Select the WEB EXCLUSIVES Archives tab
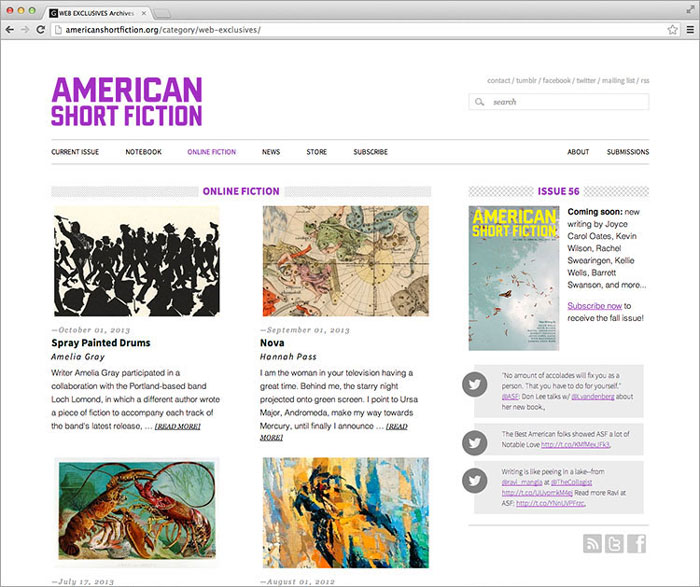This screenshot has height=587, width=700. [x=97, y=13]
